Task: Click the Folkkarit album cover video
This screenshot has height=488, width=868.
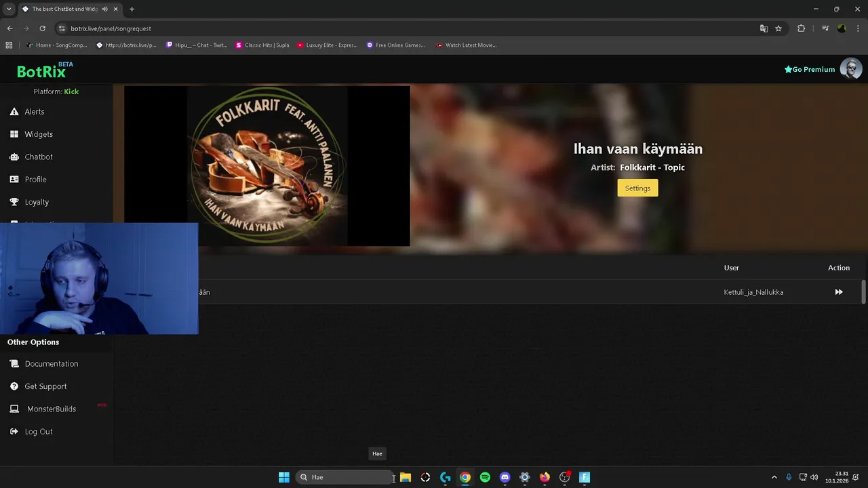Action: [267, 166]
